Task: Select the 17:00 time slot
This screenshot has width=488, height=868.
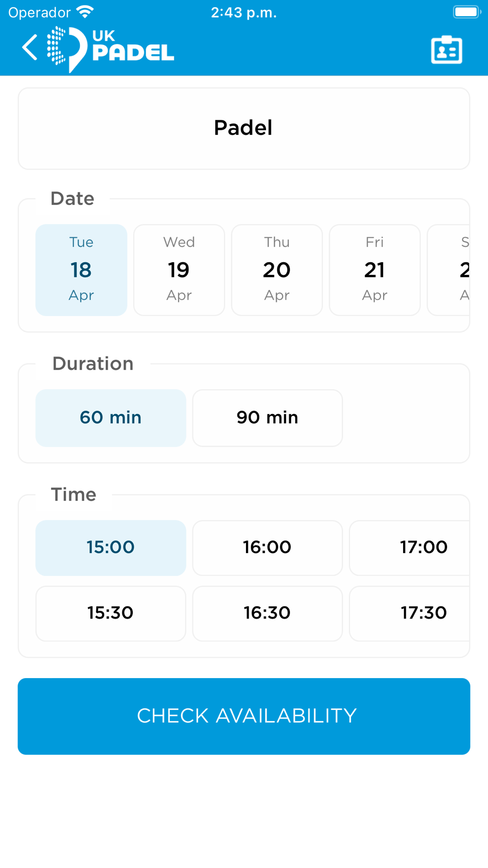Action: tap(415, 547)
